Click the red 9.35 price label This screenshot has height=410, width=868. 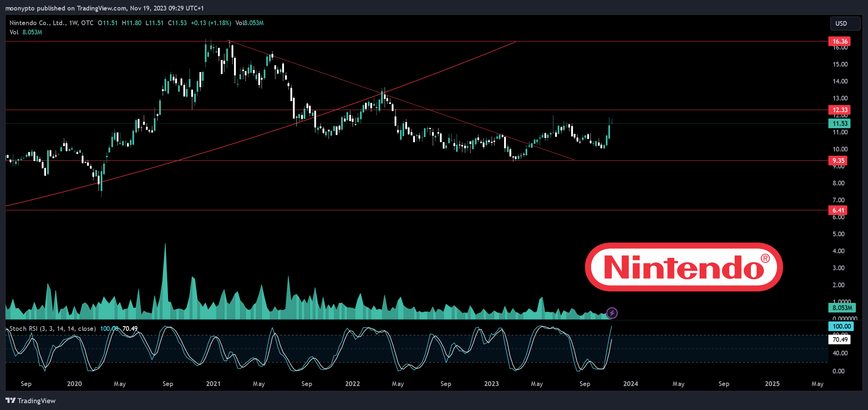838,161
